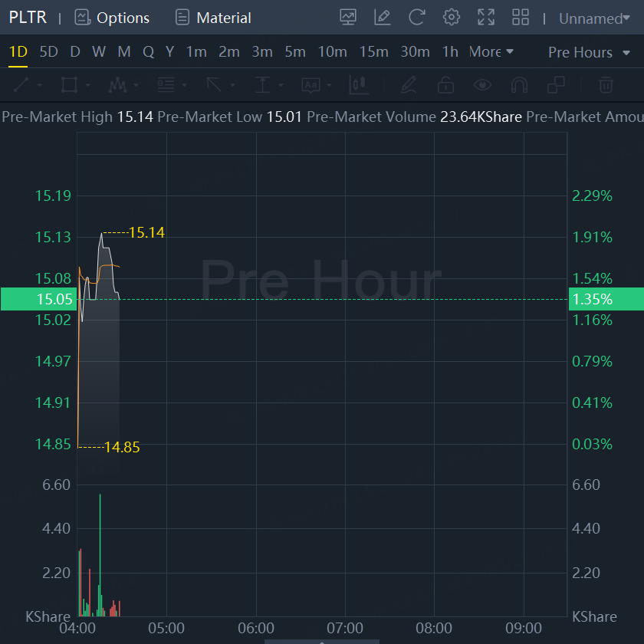
Task: Click the chart monitor presentation icon
Action: 348,18
